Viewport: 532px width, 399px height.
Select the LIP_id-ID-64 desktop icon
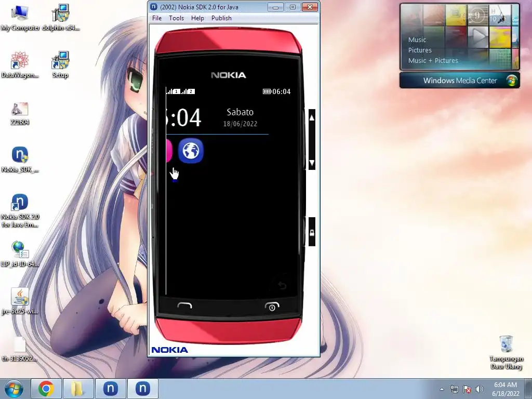point(20,254)
